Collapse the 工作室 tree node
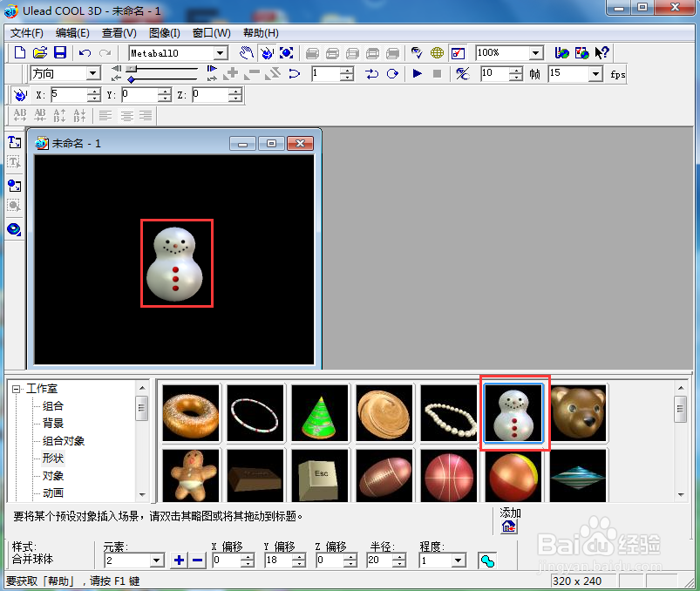 [16, 389]
